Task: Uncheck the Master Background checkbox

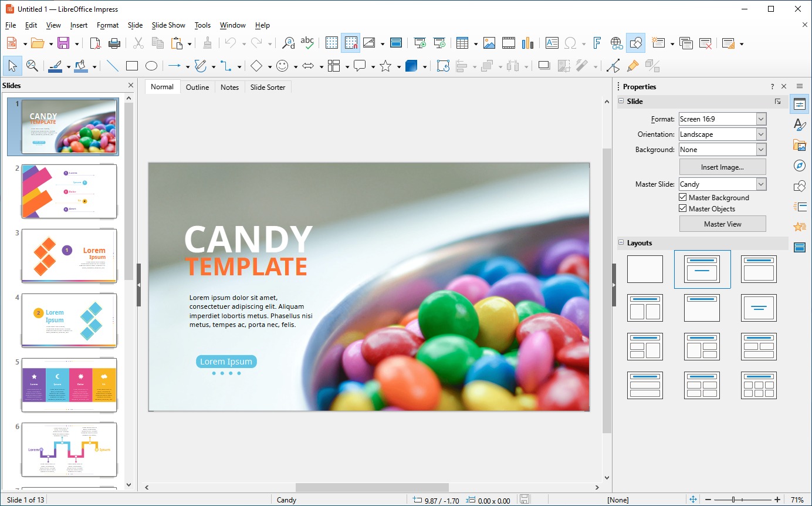Action: tap(682, 198)
